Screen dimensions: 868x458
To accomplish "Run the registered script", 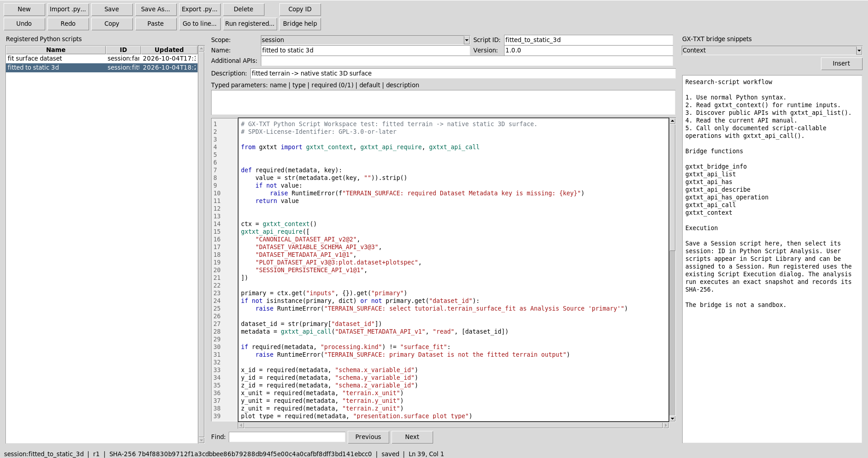I will [x=250, y=24].
